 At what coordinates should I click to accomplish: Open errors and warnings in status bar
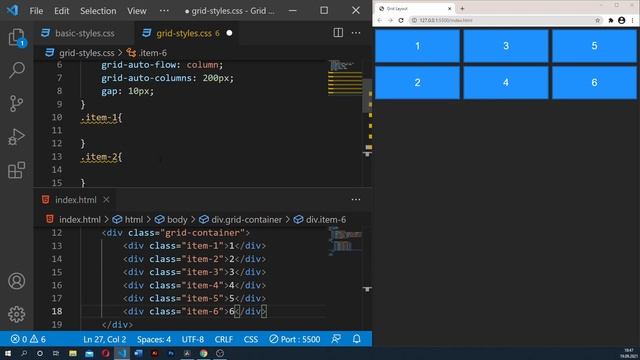pyautogui.click(x=28, y=339)
